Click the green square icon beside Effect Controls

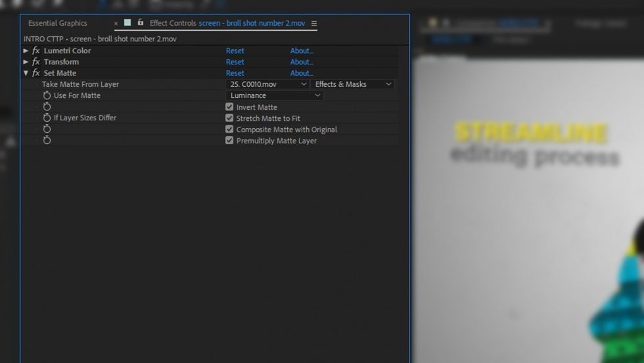(x=127, y=22)
